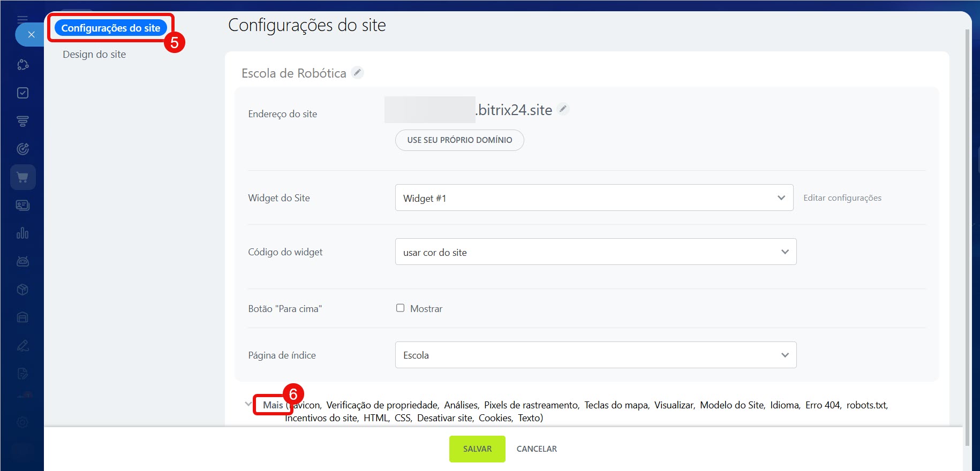Open the Tasks checkmark icon in sidebar
The image size is (980, 471).
[x=22, y=93]
